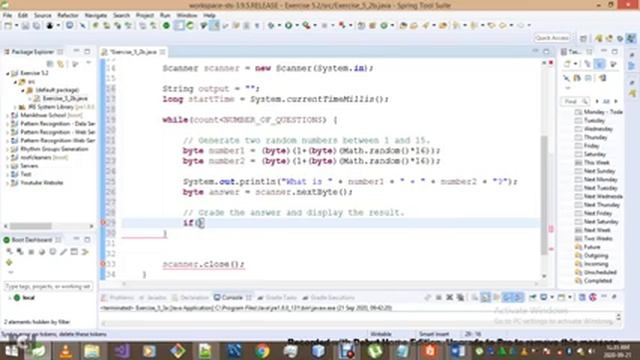Viewport: 640px width, 360px height.
Task: Collapse the Exercise 5.2 project node
Action: click(x=8, y=73)
